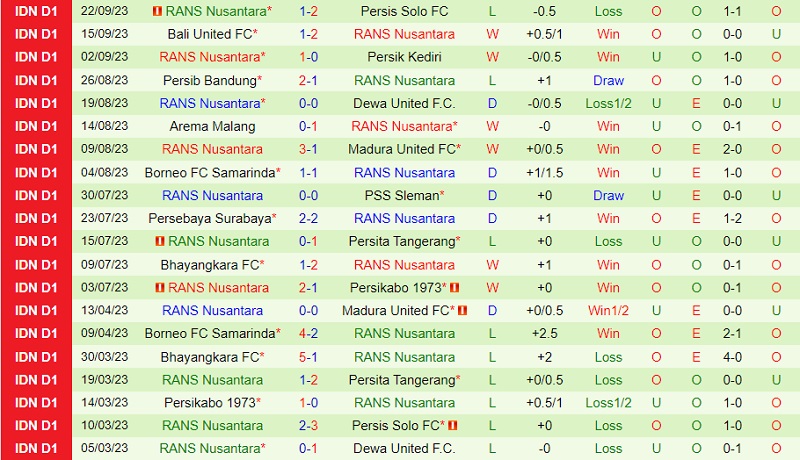Click red card icon in 22/09/23 row

157,11
